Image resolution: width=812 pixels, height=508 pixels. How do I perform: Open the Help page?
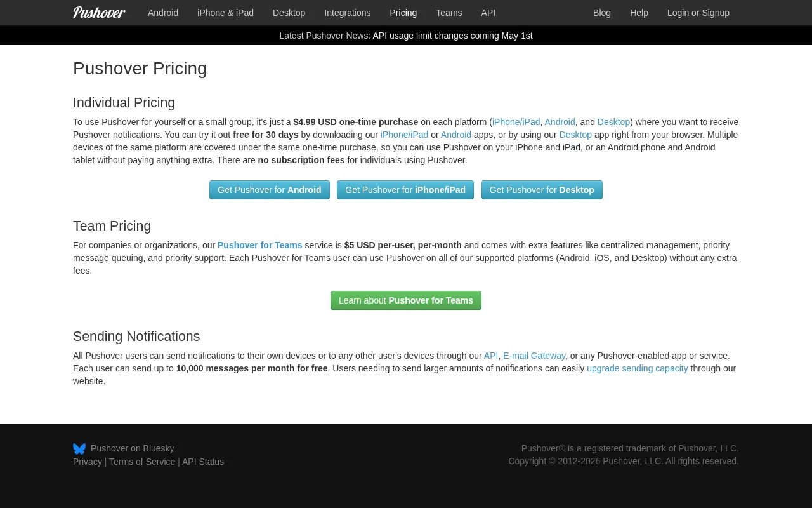[639, 13]
